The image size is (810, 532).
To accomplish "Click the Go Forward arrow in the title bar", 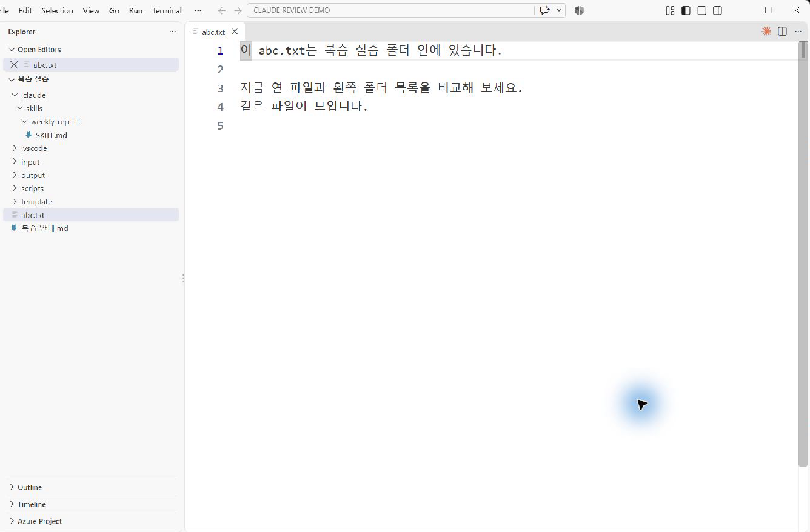I will [238, 10].
